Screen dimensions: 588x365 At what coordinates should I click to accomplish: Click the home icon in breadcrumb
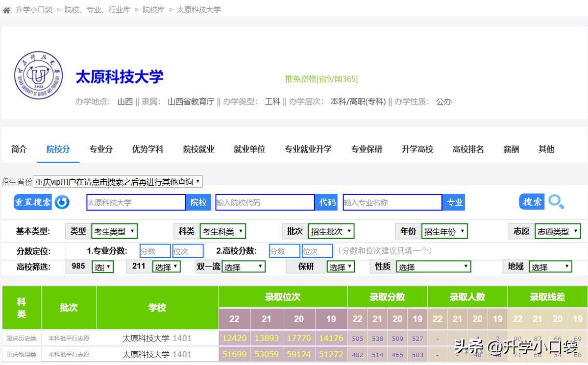point(7,10)
